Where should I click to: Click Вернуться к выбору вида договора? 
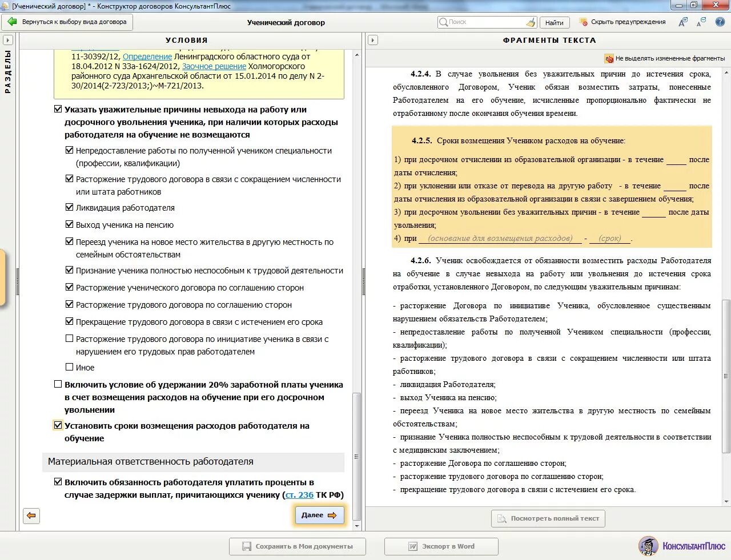tap(68, 22)
